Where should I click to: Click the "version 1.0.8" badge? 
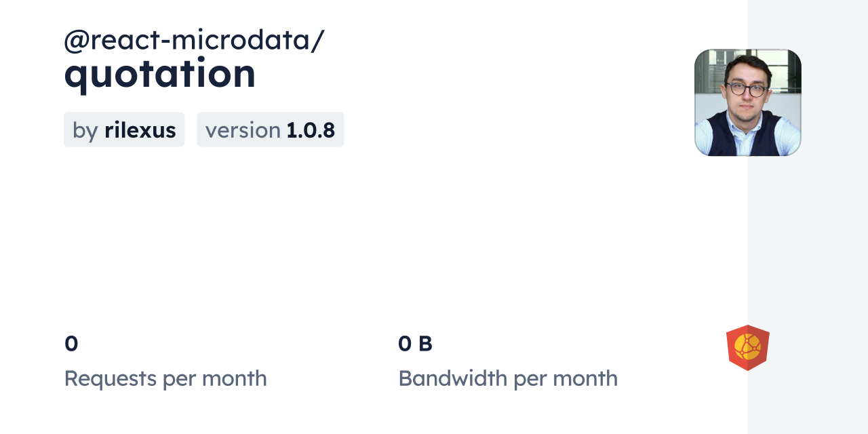pos(270,130)
